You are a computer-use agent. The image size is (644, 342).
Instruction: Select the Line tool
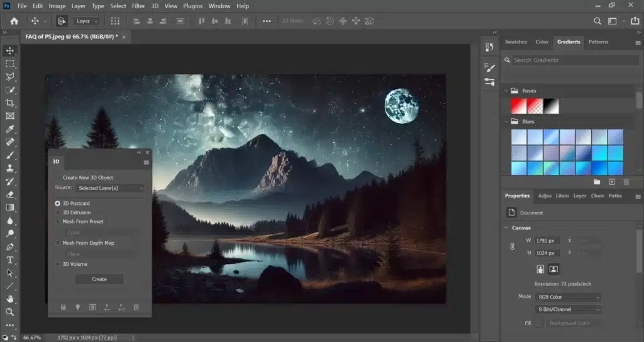click(10, 286)
